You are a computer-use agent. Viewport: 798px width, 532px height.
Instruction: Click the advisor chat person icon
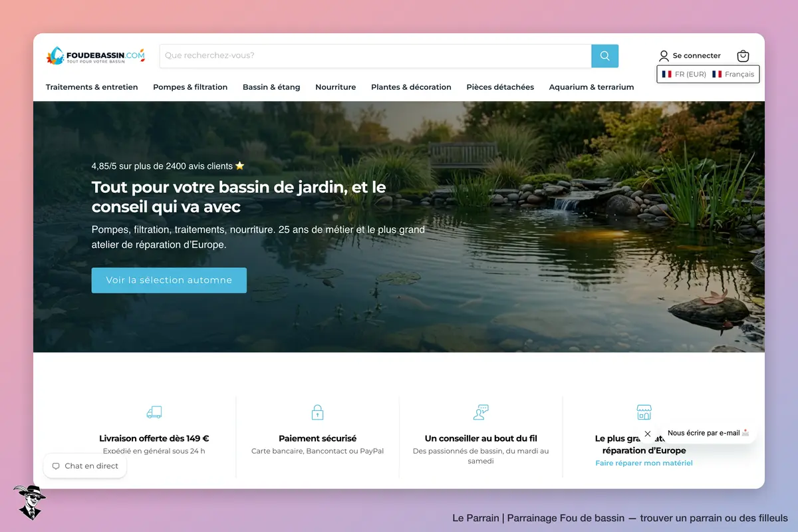(481, 412)
